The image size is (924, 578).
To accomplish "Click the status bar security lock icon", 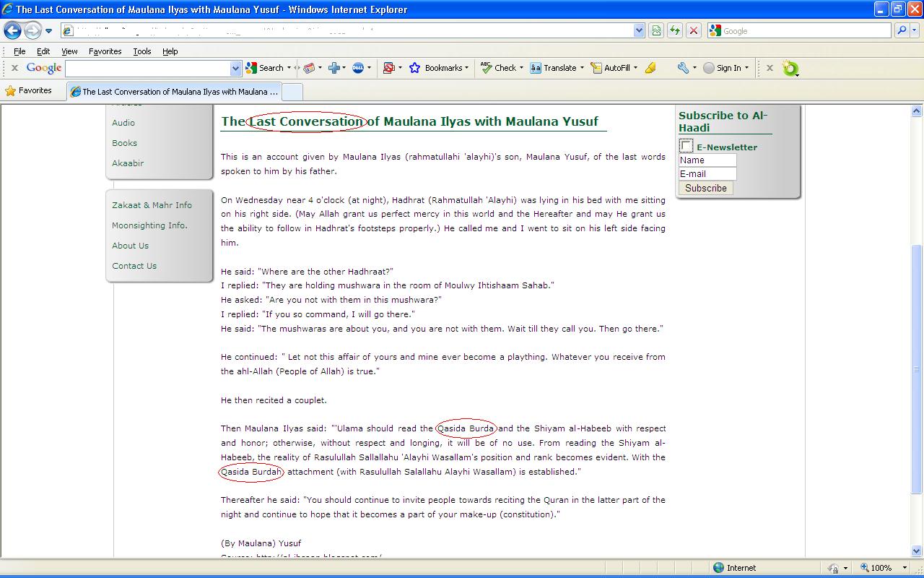I will pyautogui.click(x=834, y=568).
